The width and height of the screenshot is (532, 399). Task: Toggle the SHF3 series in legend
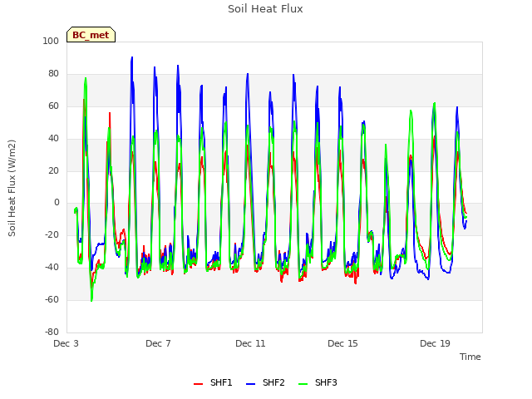[318, 382]
